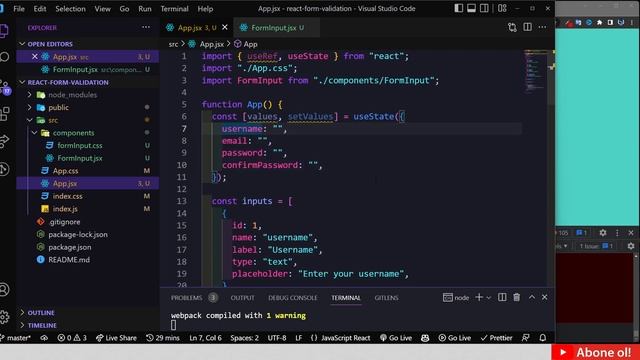Split the terminal panel
The width and height of the screenshot is (640, 360).
coord(502,297)
